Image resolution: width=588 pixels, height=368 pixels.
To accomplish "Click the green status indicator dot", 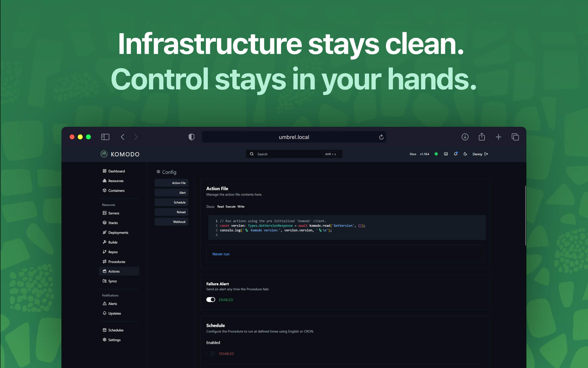I will pyautogui.click(x=436, y=154).
